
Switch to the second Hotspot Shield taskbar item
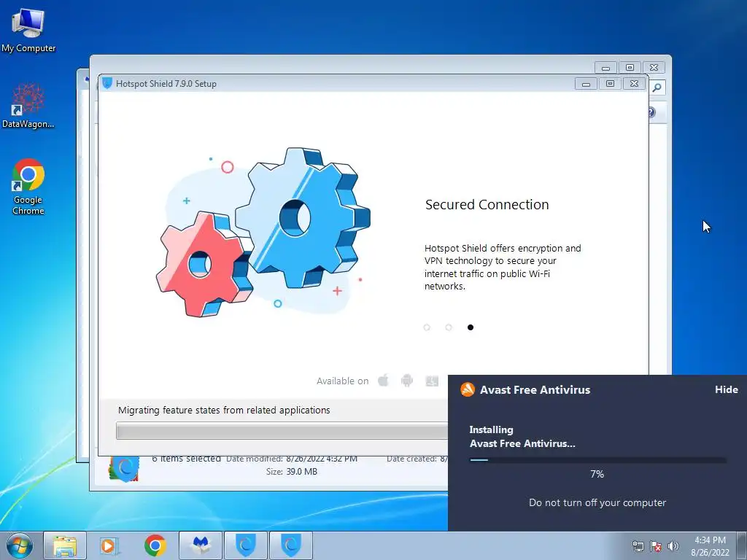tap(291, 545)
